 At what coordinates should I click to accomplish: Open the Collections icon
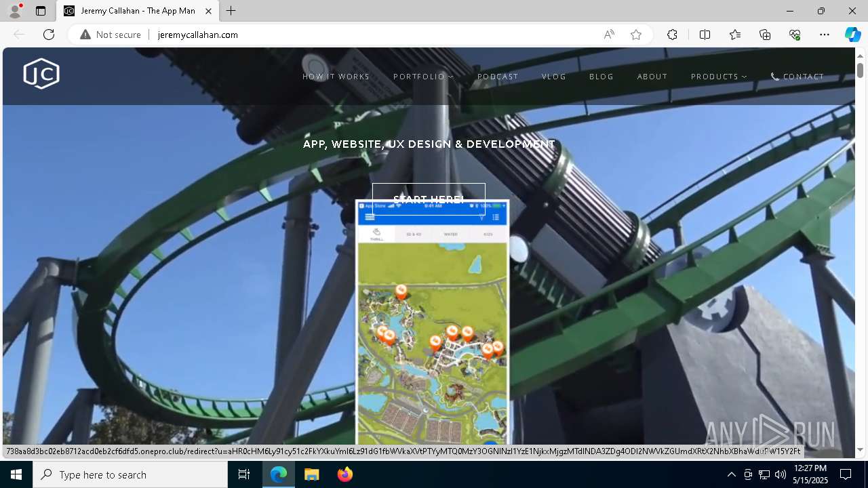click(x=765, y=35)
